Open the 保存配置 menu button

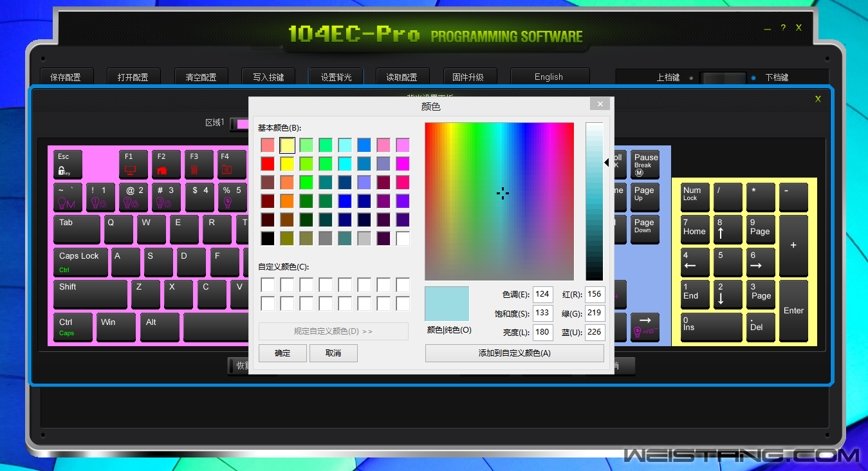click(66, 77)
